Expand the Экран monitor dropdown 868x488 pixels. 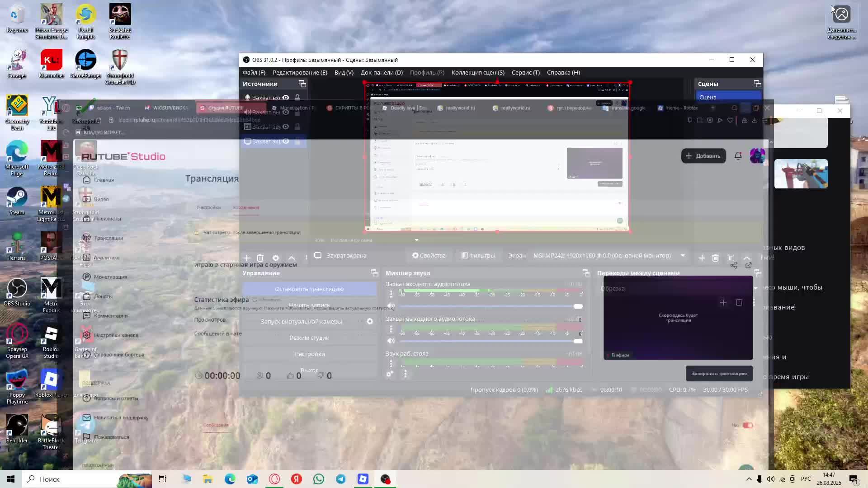click(x=683, y=256)
